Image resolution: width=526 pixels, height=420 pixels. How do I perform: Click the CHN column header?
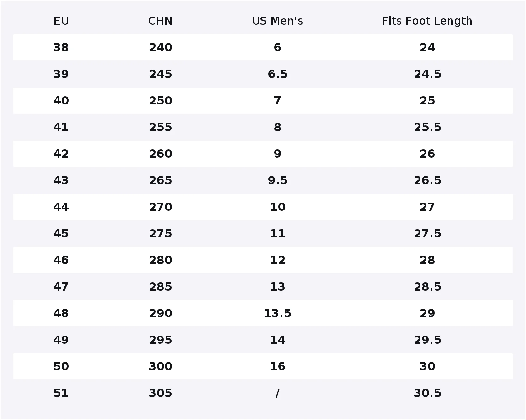click(160, 21)
